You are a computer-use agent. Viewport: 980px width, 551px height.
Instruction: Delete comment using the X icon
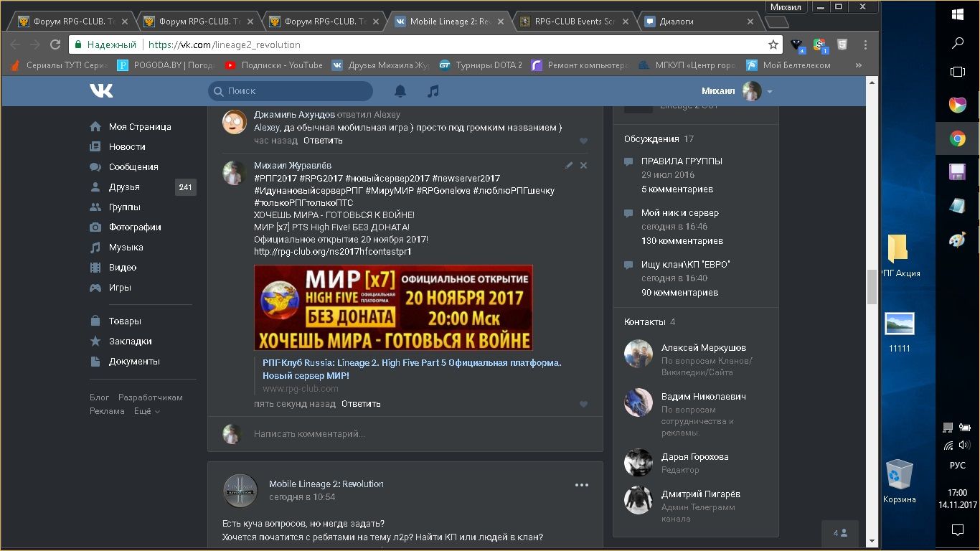(583, 166)
